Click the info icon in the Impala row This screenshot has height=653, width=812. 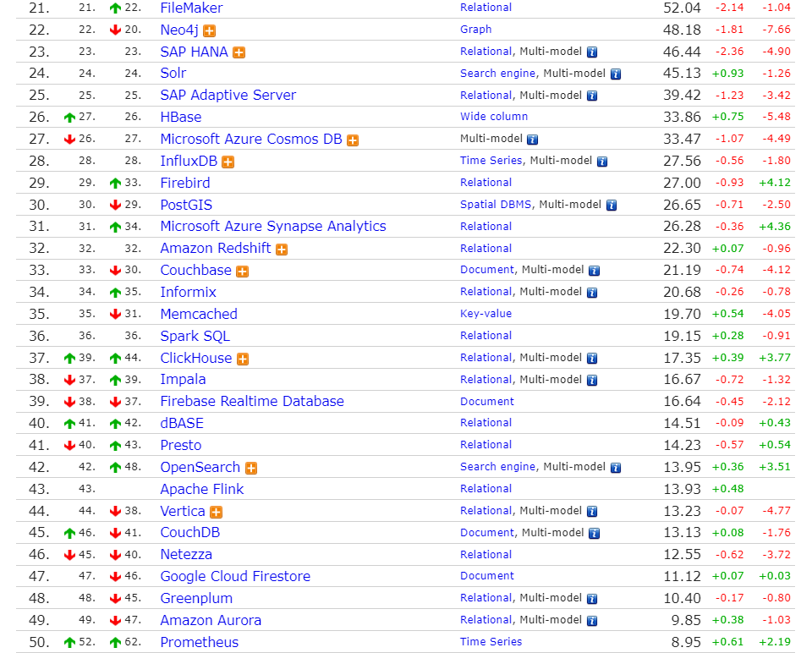click(x=592, y=380)
